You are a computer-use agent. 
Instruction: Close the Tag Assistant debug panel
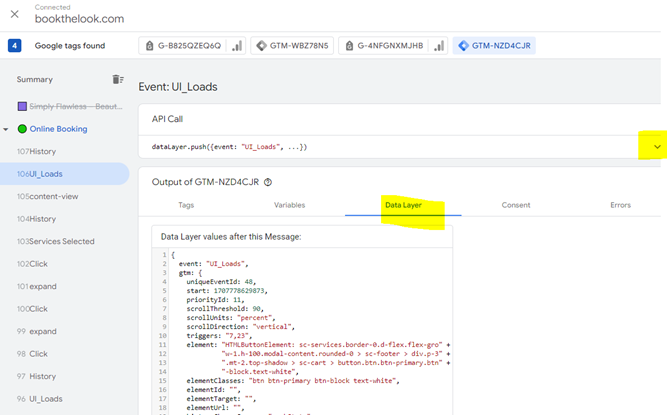point(14,14)
